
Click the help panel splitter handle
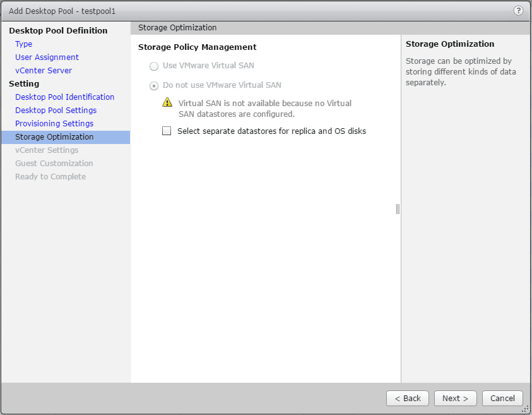coord(398,208)
